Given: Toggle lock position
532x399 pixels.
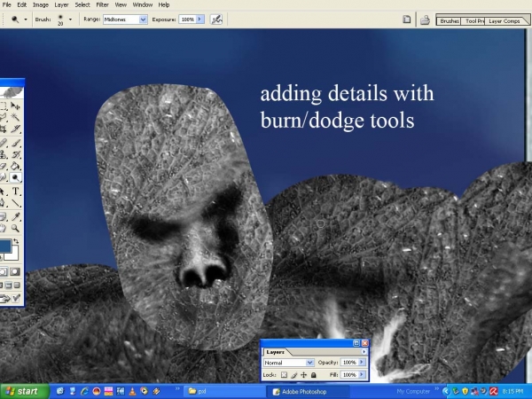Looking at the screenshot, I should tap(303, 375).
